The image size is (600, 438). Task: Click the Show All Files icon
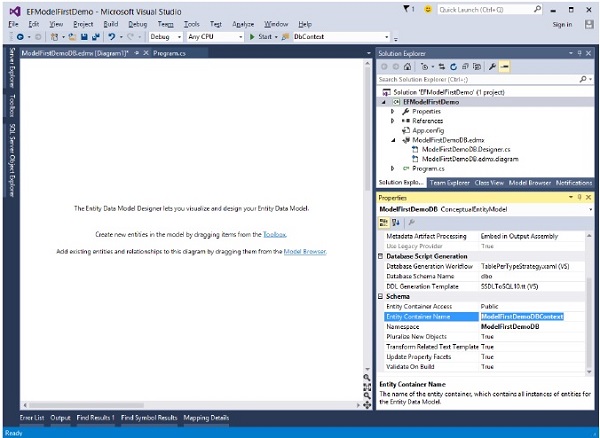tap(477, 67)
